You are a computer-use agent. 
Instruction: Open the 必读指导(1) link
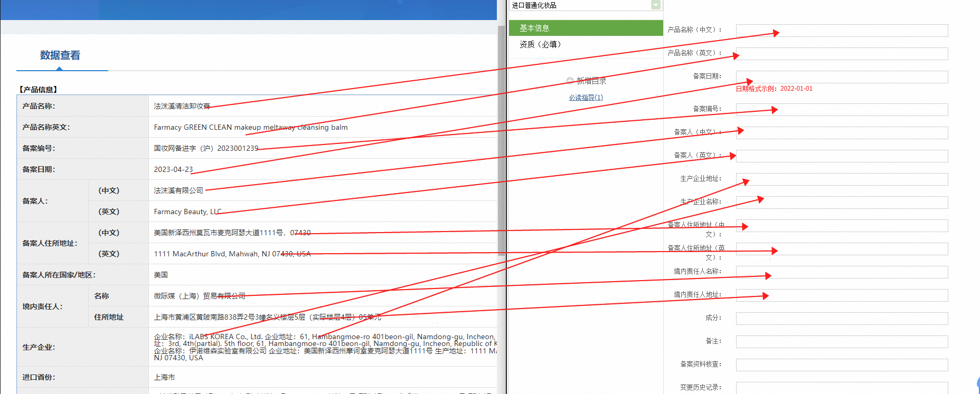click(586, 98)
